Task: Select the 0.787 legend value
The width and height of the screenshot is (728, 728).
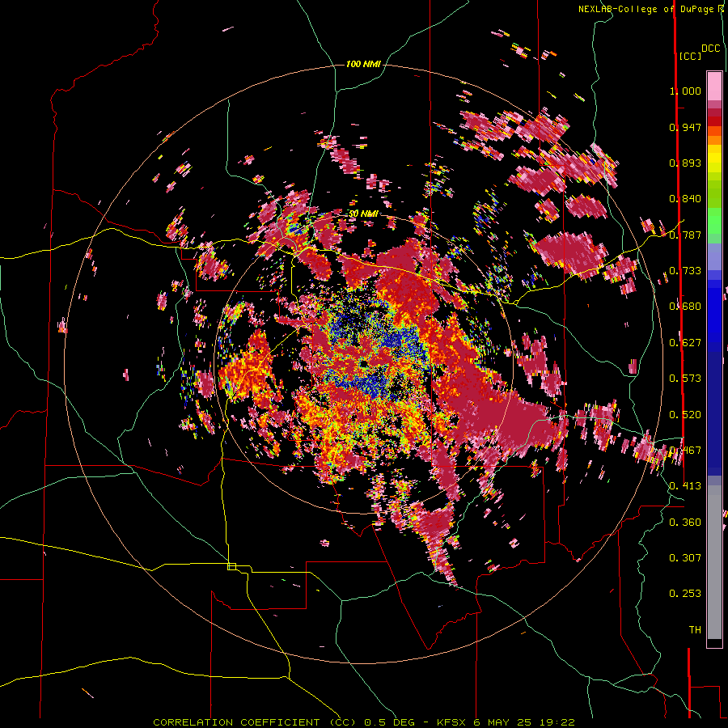Action: [x=685, y=235]
